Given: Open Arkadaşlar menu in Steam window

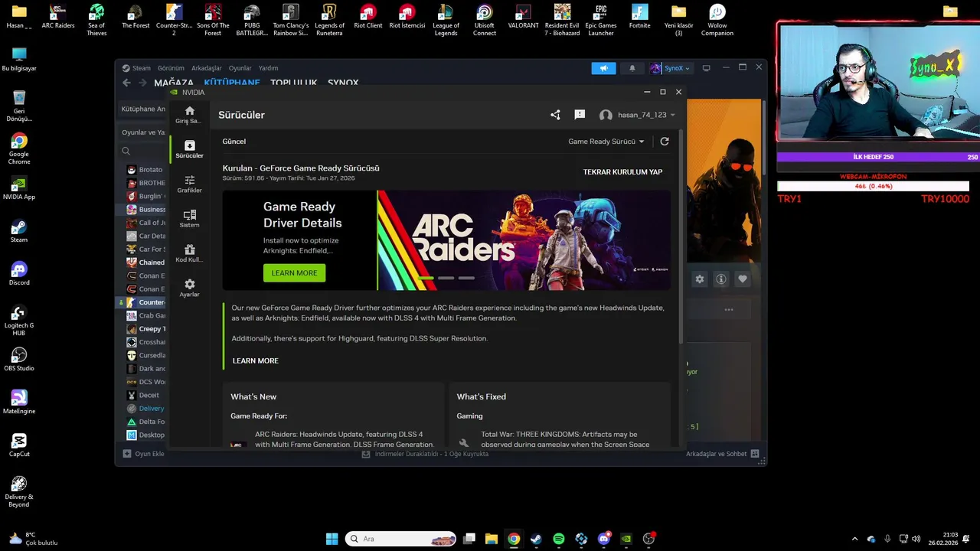Looking at the screenshot, I should click(x=207, y=68).
